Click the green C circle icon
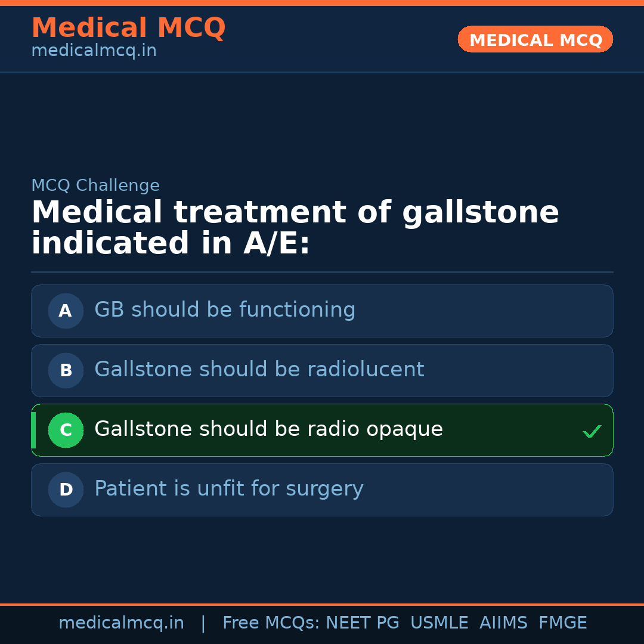The image size is (644, 644). point(66,430)
